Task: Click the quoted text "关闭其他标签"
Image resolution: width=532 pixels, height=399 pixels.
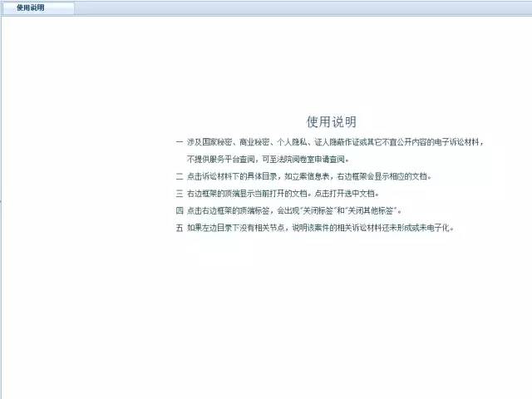Action: (x=377, y=210)
